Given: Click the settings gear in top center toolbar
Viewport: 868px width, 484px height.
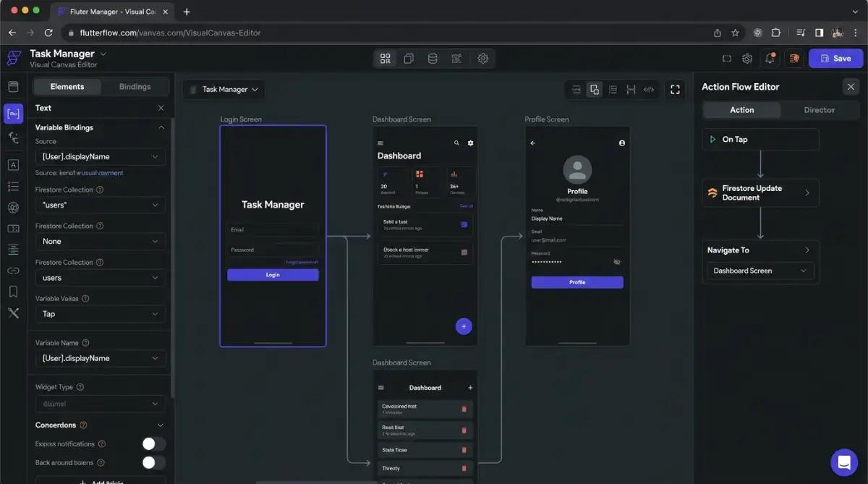Looking at the screenshot, I should 482,59.
